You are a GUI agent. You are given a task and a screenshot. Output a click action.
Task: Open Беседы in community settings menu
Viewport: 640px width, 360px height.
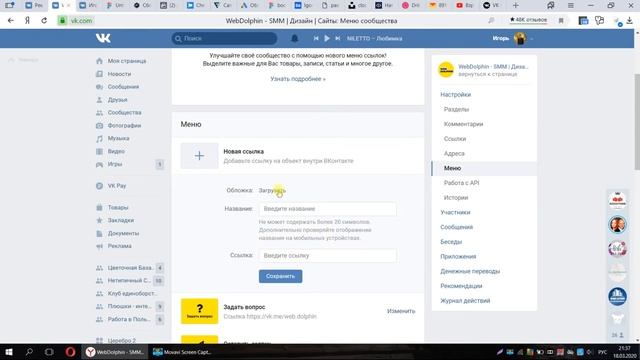451,242
